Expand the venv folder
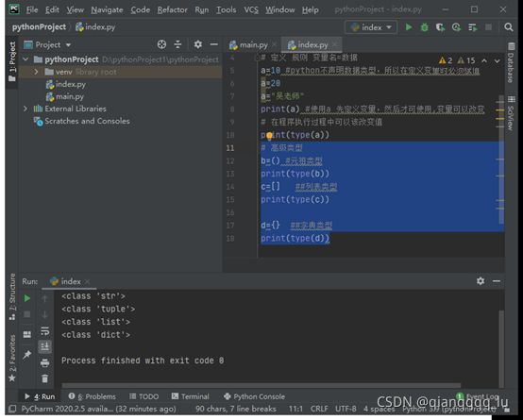The image size is (523, 420). click(x=36, y=72)
